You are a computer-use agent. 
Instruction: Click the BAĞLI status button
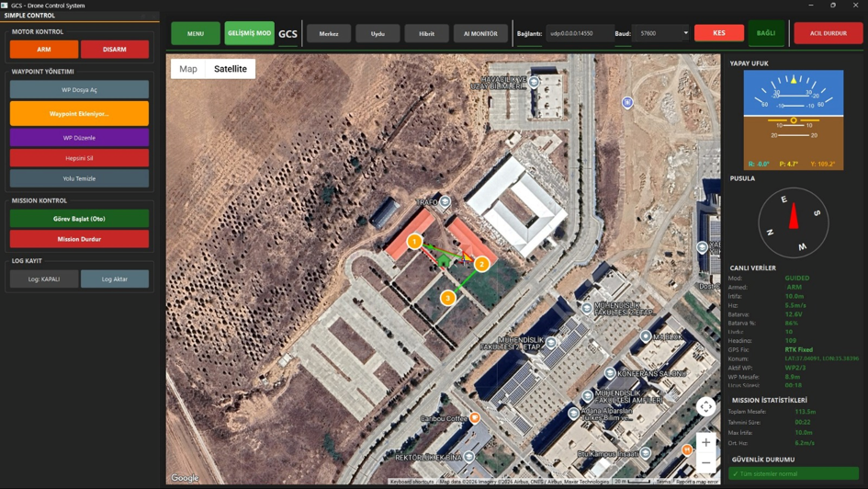pos(766,33)
